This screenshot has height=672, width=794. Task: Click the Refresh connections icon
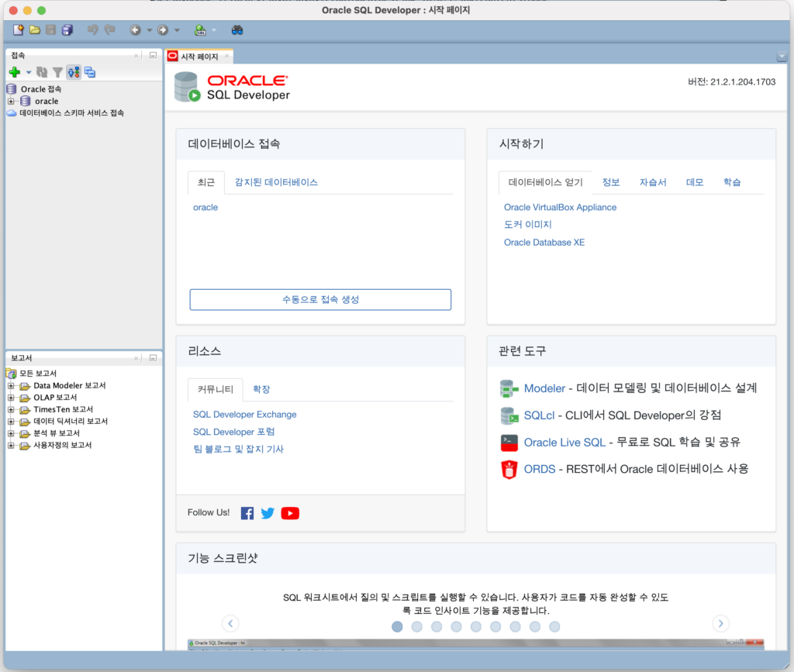(42, 72)
